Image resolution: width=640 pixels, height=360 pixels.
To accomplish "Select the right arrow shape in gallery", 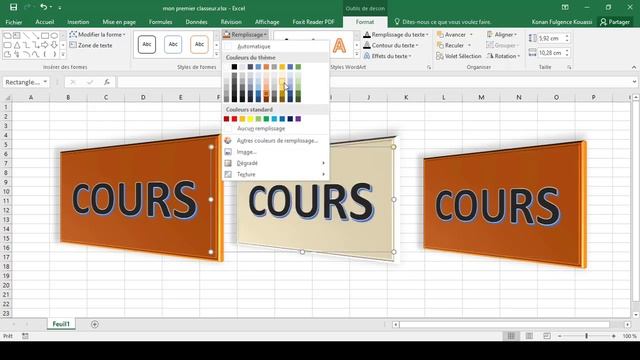I will [x=45, y=45].
